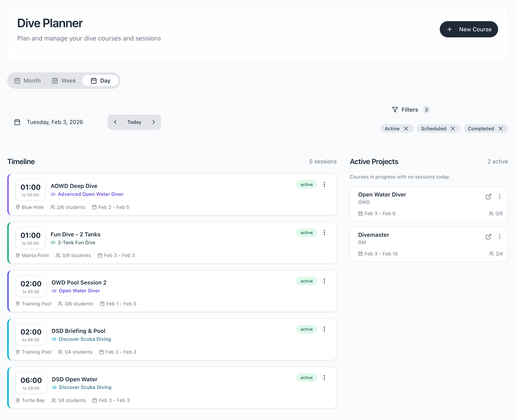Remove the Active filter chip
Image resolution: width=517 pixels, height=420 pixels.
click(406, 129)
